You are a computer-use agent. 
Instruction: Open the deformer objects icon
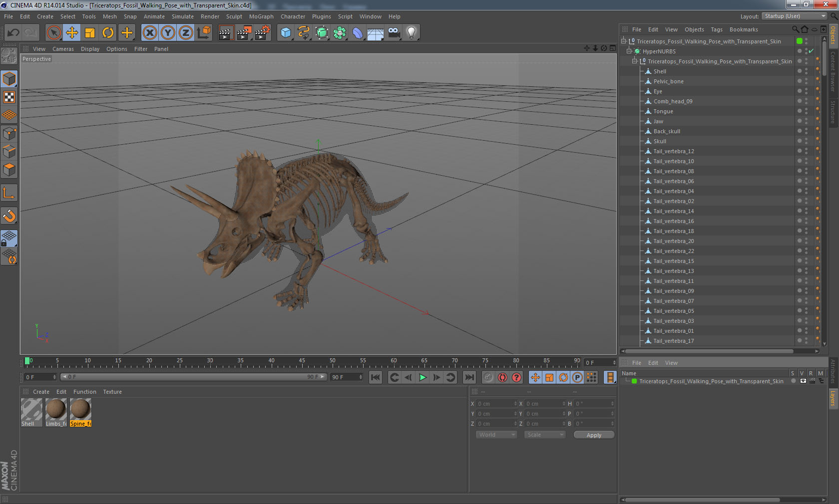click(x=358, y=33)
